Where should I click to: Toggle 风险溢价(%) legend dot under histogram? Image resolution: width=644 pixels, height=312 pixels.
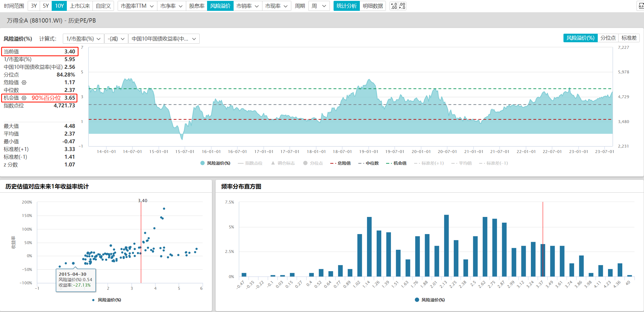(417, 300)
